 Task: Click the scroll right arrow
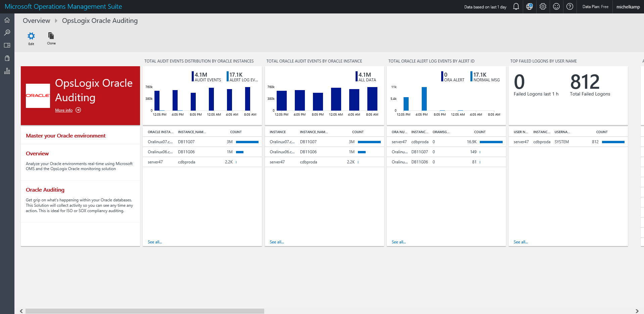click(637, 311)
